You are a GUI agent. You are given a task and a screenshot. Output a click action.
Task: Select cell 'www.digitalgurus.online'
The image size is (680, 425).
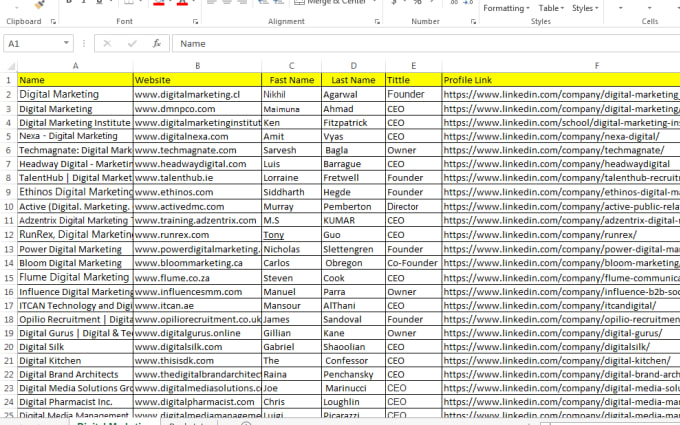197,333
